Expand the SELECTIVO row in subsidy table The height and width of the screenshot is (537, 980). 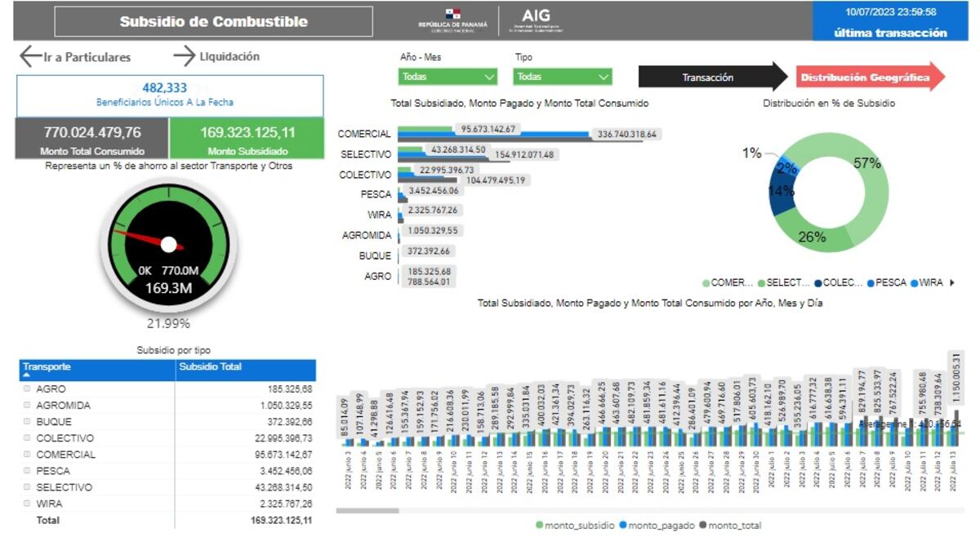coord(27,487)
